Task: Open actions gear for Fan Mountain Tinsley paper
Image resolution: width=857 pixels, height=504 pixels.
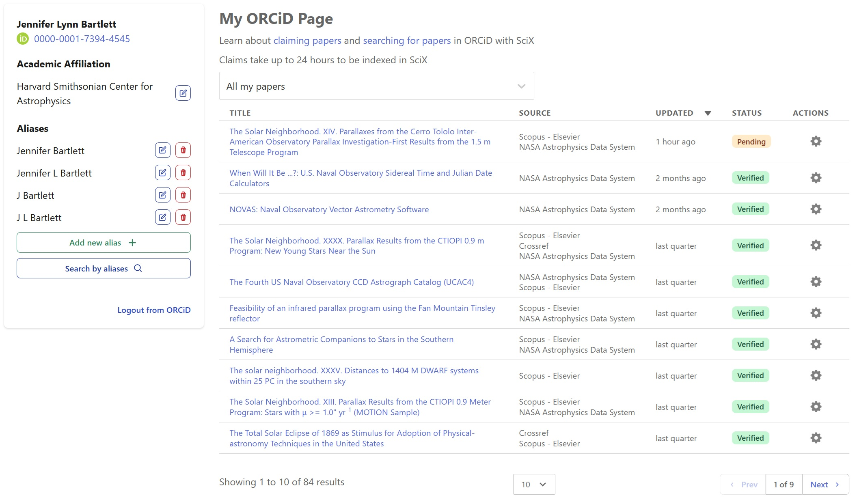Action: (816, 313)
